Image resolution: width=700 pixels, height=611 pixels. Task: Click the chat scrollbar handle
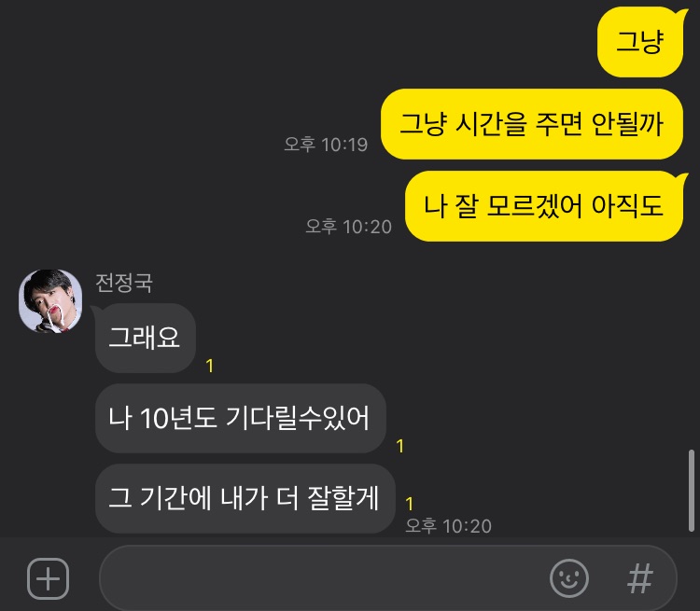[x=692, y=490]
